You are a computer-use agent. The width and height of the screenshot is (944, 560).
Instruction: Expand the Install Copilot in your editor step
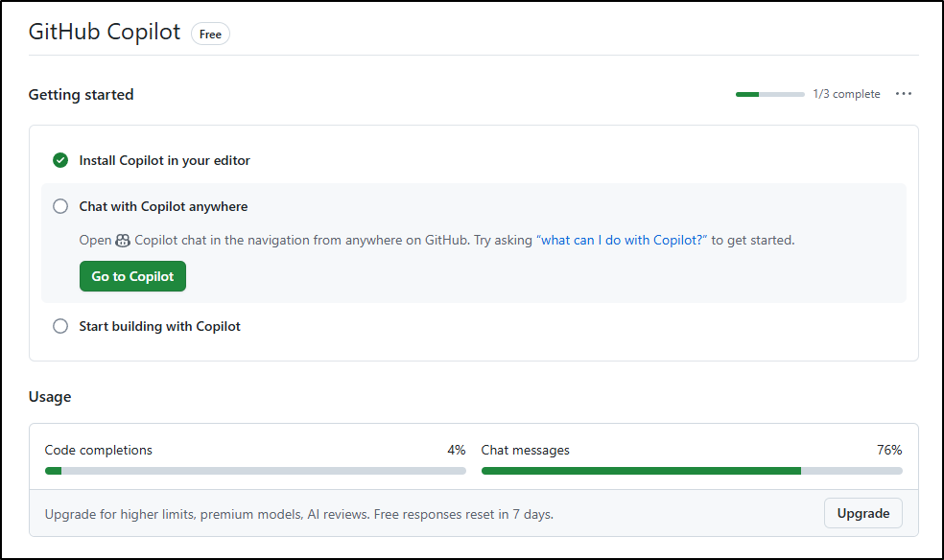(164, 160)
